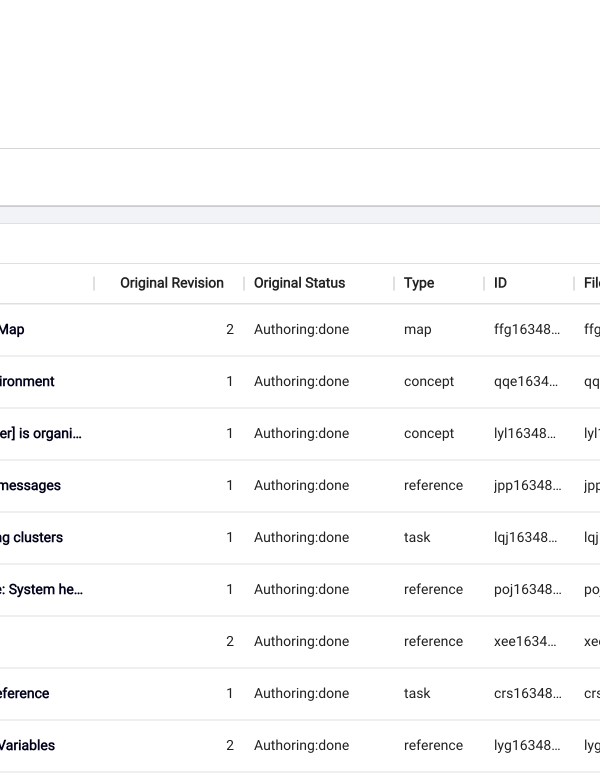The height and width of the screenshot is (774, 600).
Task: Click revision '2' in xee1634 row
Action: tap(230, 641)
